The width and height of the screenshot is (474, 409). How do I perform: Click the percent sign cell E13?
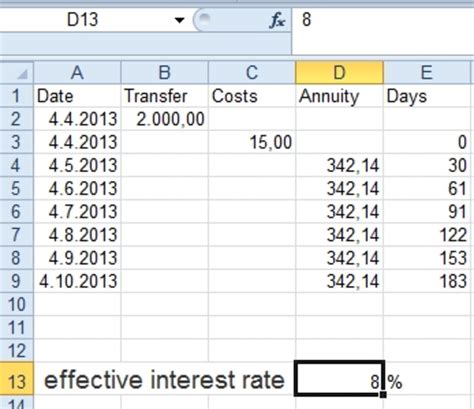pos(428,379)
